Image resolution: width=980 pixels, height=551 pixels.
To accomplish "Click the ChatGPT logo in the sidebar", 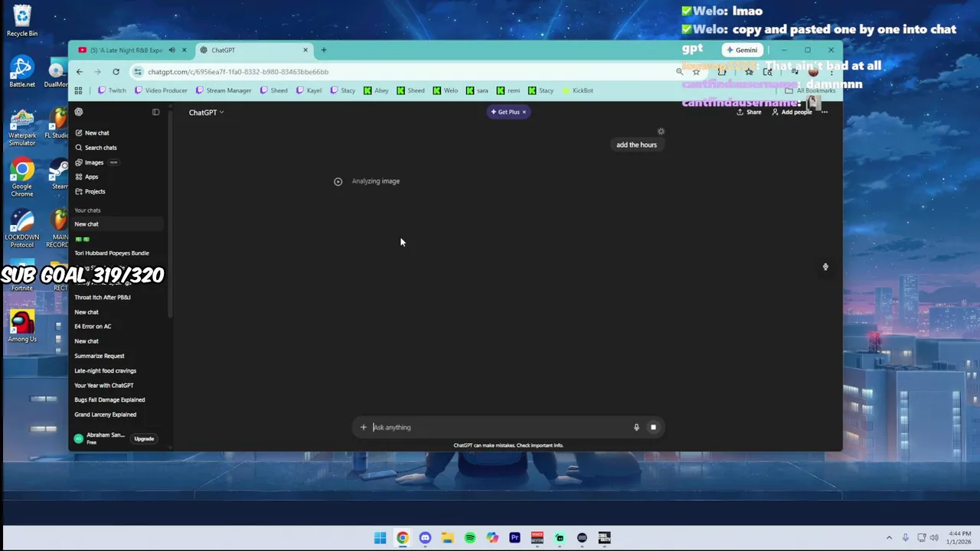I will (79, 112).
